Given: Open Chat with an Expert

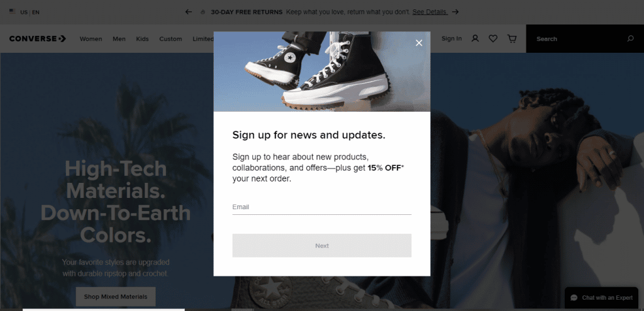Looking at the screenshot, I should [x=601, y=298].
